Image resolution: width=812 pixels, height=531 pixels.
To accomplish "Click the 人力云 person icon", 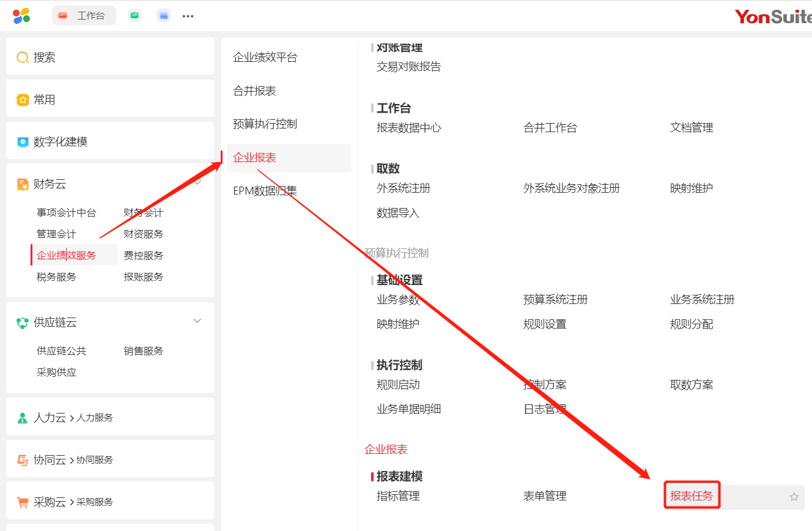I will click(23, 418).
